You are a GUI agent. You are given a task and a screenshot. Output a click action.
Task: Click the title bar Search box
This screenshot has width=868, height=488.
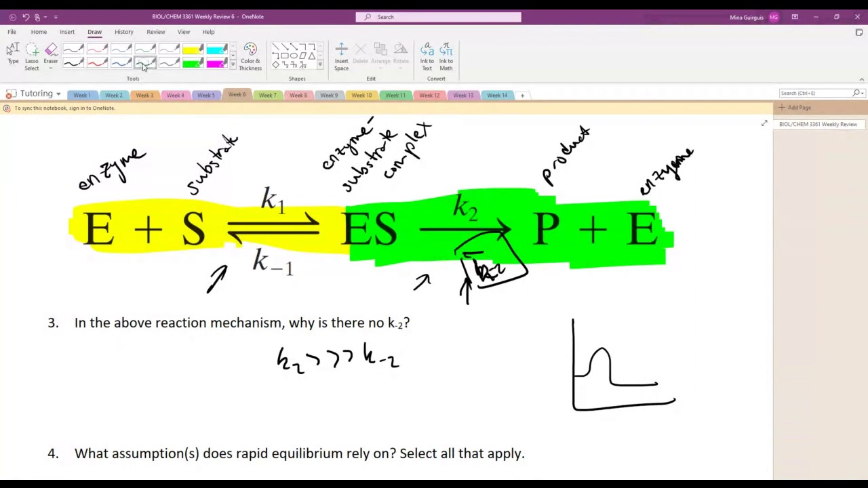point(439,17)
